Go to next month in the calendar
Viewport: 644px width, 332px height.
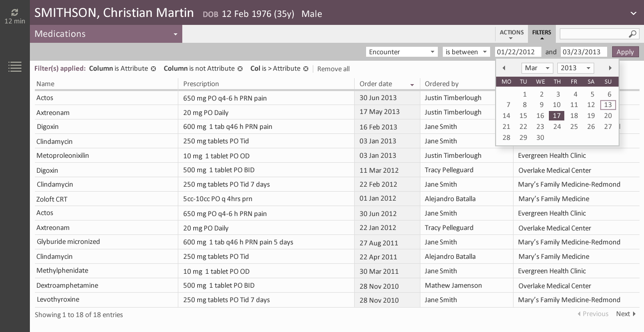tap(610, 68)
